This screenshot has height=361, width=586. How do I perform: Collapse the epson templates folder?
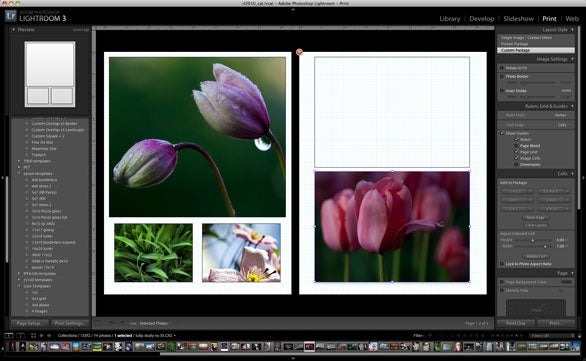[19, 173]
